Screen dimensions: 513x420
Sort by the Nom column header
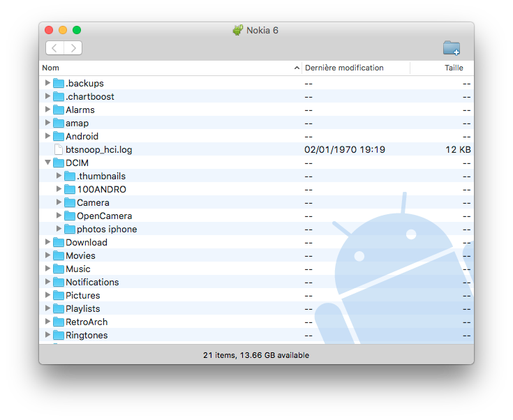(170, 68)
